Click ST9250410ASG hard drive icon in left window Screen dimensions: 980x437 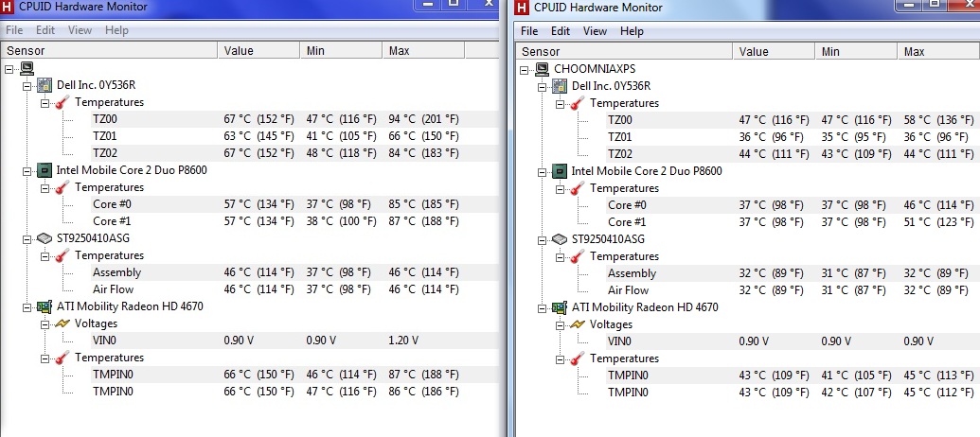pos(45,237)
